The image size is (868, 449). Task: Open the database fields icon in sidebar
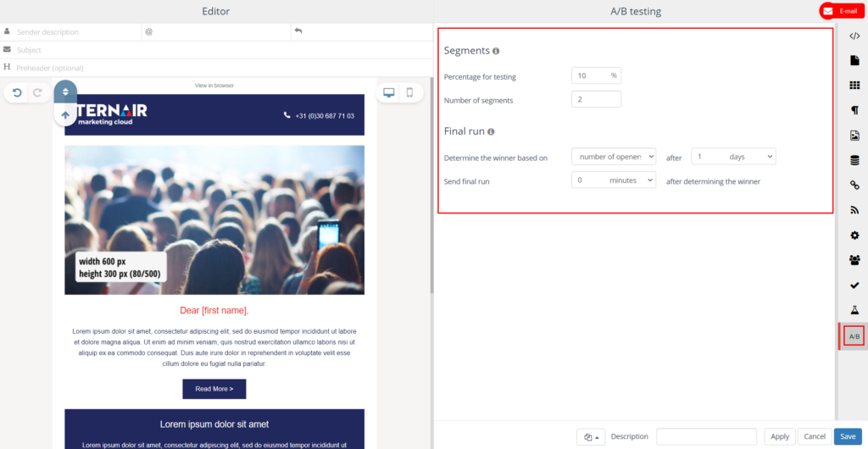pyautogui.click(x=854, y=160)
